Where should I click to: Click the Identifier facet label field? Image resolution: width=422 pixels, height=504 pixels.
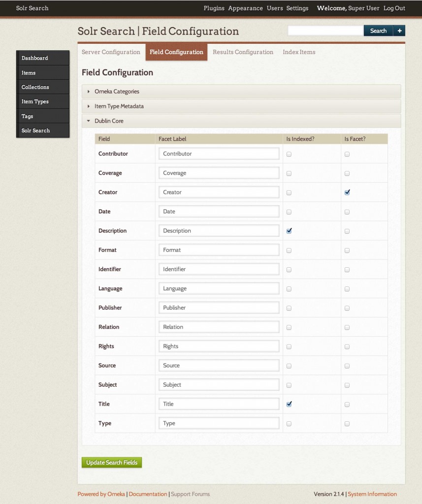219,269
